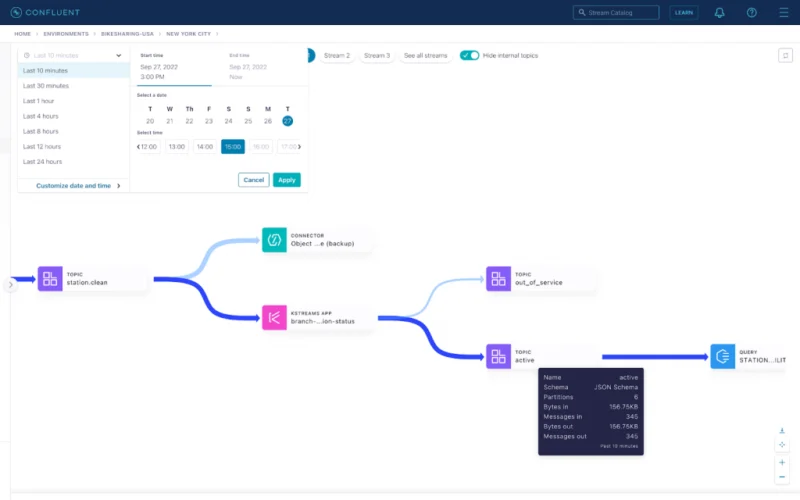Image resolution: width=800 pixels, height=500 pixels.
Task: Toggle Hide internal topics switch
Action: point(469,55)
